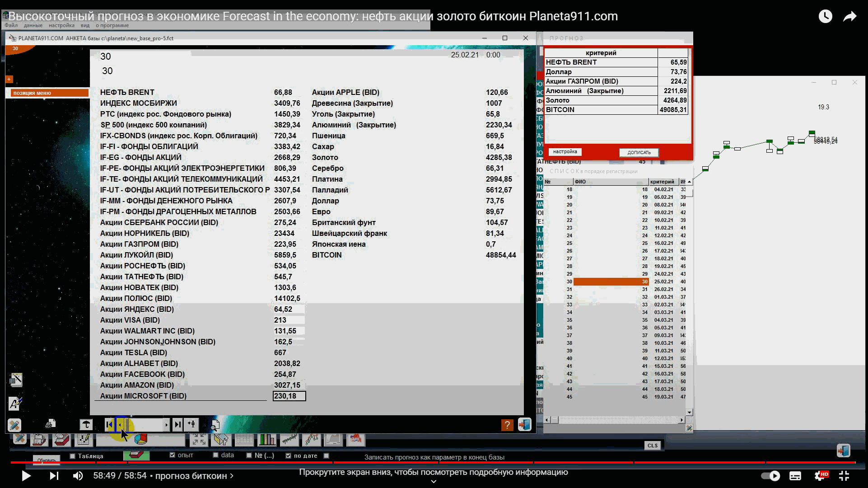
Task: Open the Файл menu
Action: pos(11,26)
